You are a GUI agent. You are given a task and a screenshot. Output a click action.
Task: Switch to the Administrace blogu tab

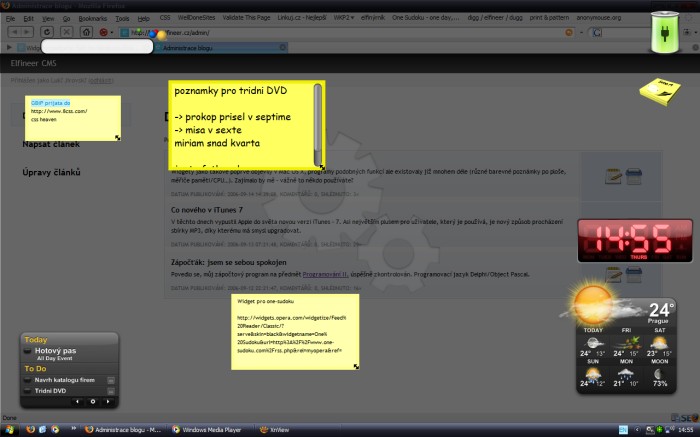tap(221, 48)
